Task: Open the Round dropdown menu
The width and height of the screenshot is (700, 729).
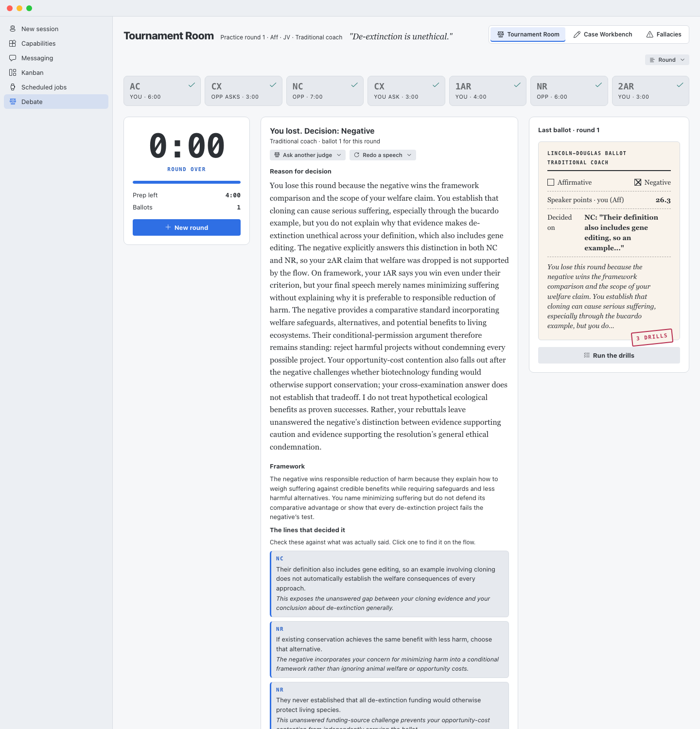Action: tap(667, 60)
